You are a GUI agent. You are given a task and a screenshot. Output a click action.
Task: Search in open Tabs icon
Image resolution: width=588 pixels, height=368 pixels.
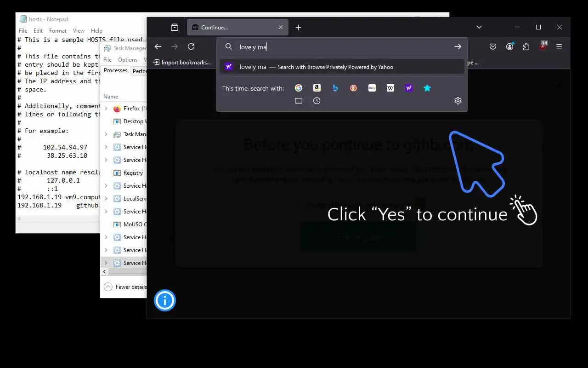[299, 101]
